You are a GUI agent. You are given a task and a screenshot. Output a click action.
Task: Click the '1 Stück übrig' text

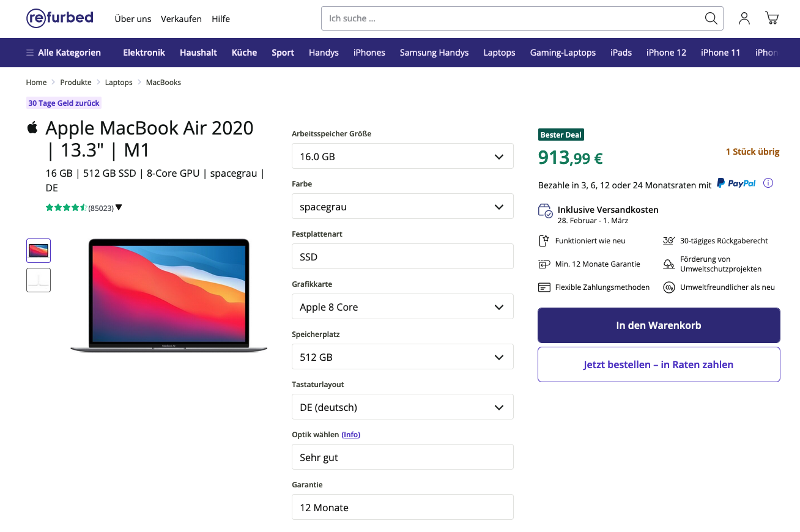click(x=752, y=152)
